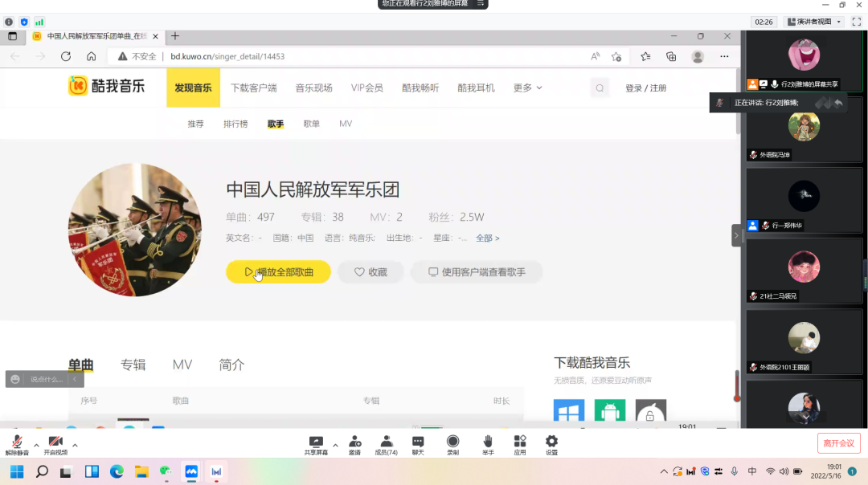This screenshot has width=868, height=485.
Task: Open the 演讲者视图 layout dropdown
Action: click(814, 22)
